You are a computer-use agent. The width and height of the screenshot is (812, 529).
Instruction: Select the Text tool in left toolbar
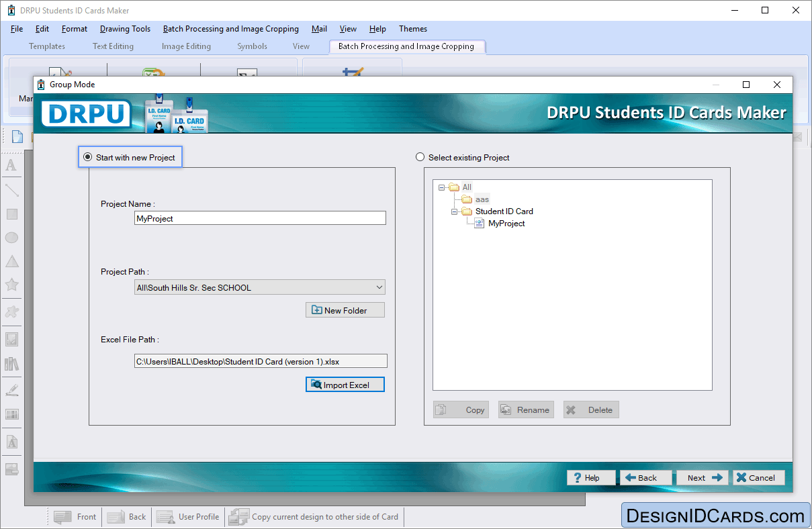pos(11,165)
